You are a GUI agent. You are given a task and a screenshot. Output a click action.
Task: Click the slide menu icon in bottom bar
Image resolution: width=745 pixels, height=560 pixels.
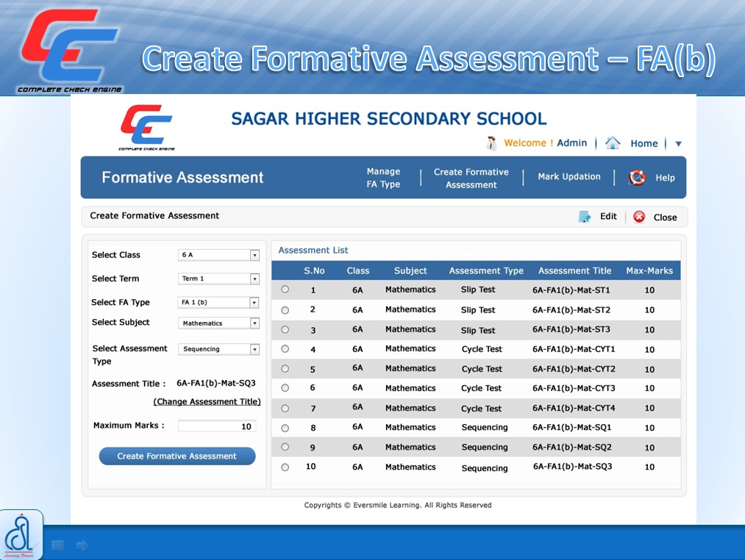tap(58, 545)
